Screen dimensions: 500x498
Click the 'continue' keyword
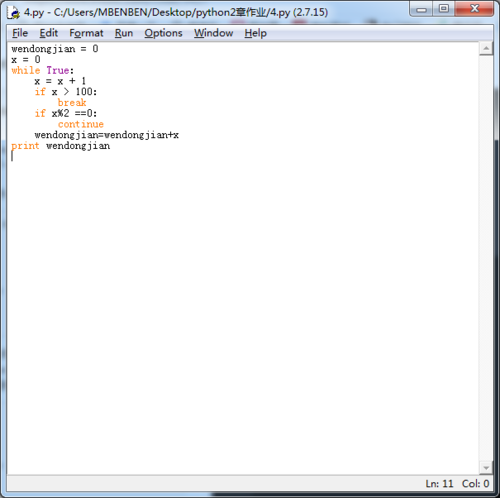tap(81, 124)
